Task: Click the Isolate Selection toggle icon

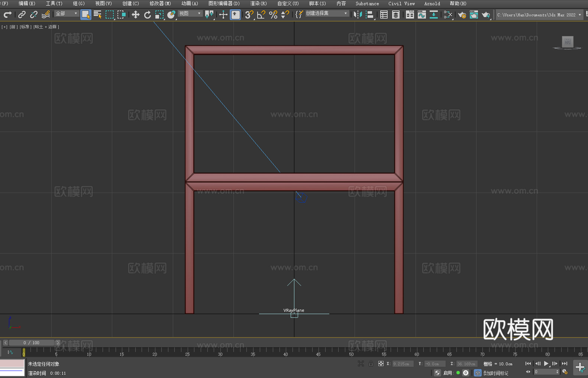Action: [x=361, y=364]
